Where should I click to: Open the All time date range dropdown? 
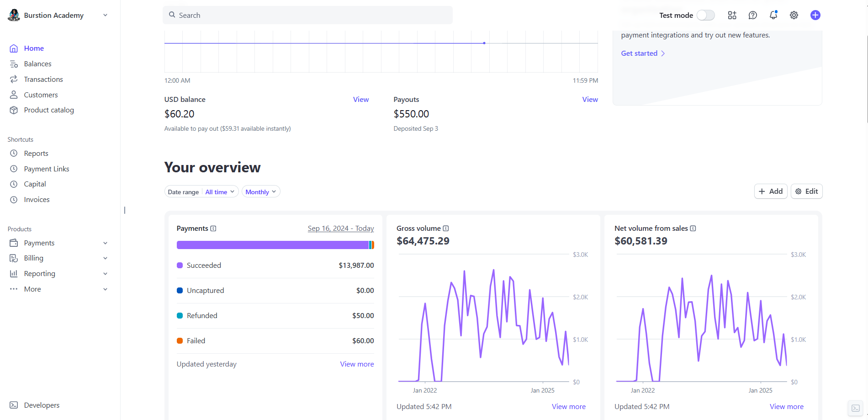click(220, 192)
